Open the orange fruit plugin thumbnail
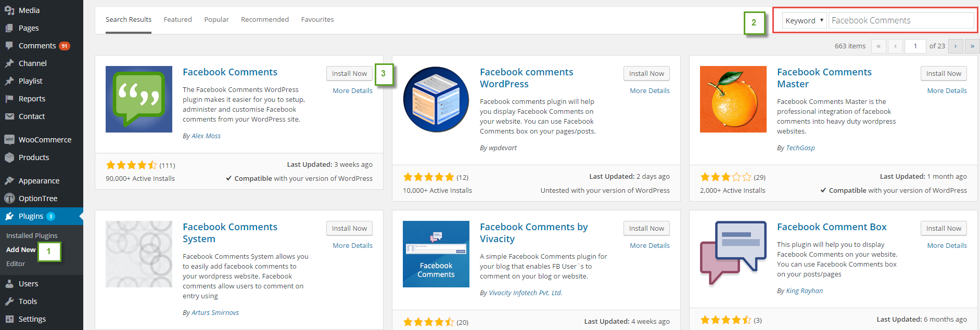 [x=733, y=99]
